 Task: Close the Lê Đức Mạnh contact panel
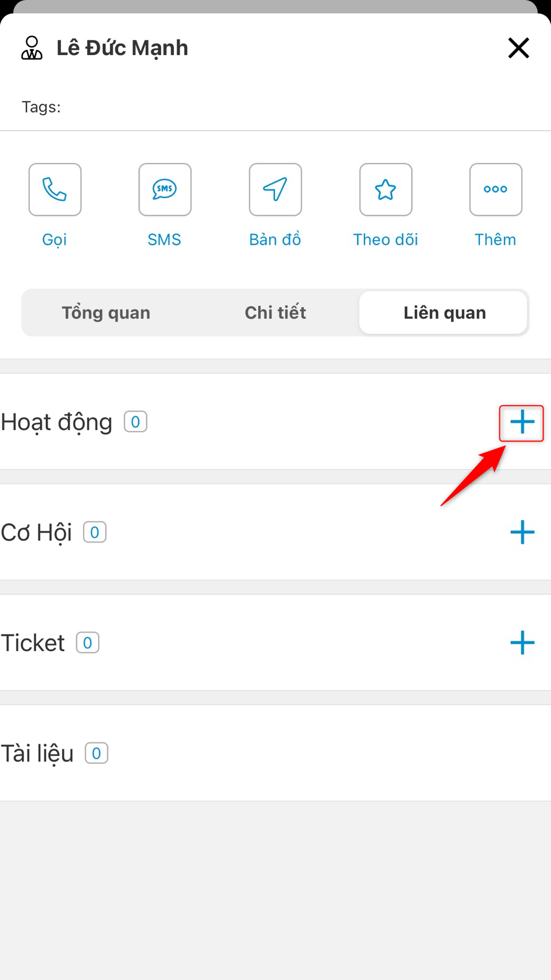[x=518, y=48]
